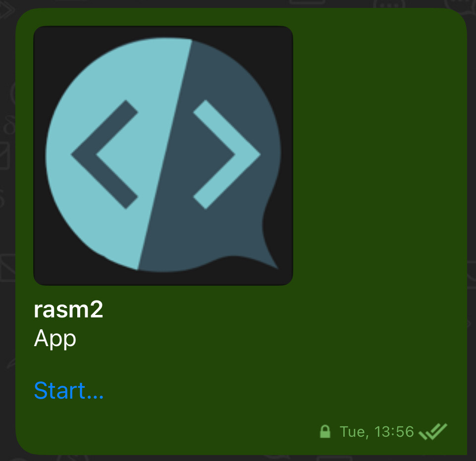Select the bold rasm2 title
This screenshot has height=461, width=476.
(x=68, y=310)
